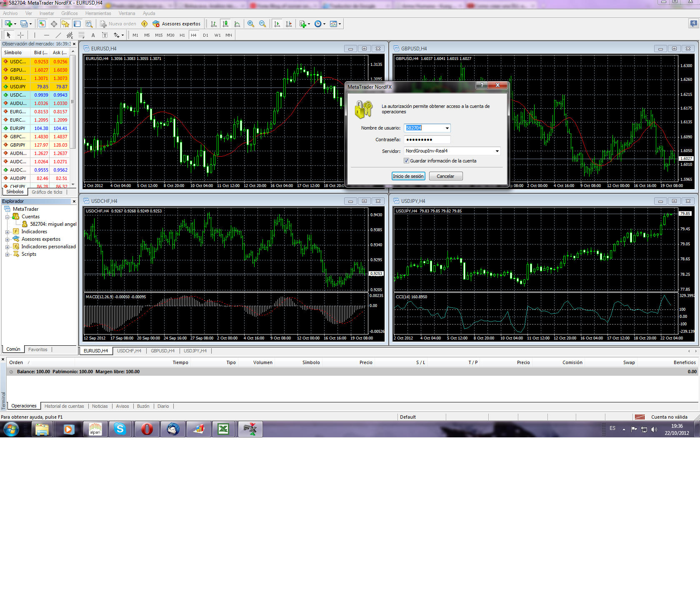Switch chart to candlesticks icon

pyautogui.click(x=225, y=24)
